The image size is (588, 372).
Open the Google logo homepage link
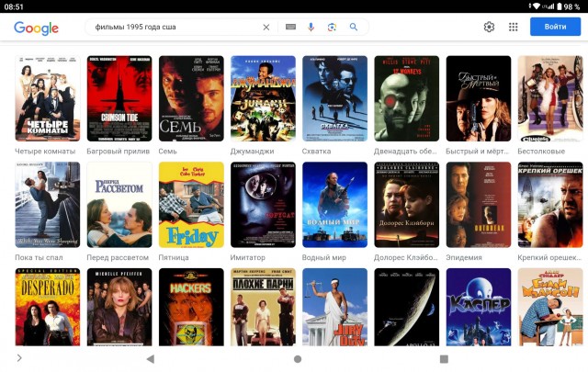pos(36,28)
